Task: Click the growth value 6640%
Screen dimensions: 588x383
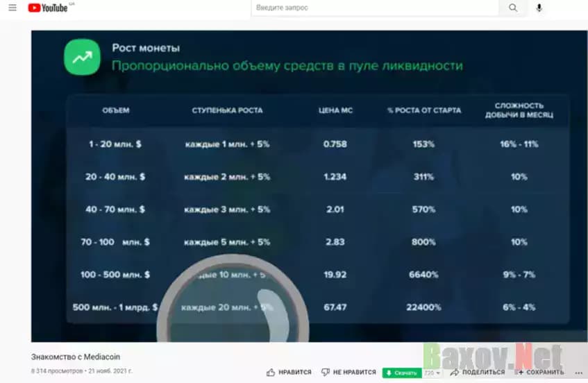Action: [423, 274]
